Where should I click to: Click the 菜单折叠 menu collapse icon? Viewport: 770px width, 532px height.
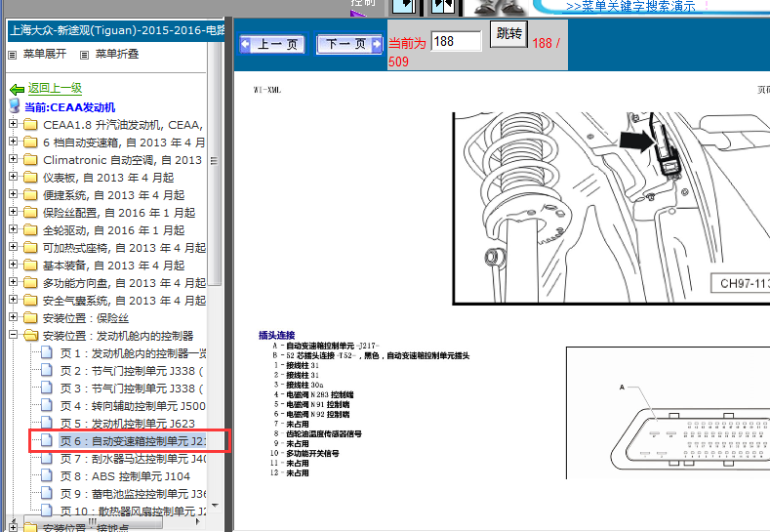[x=85, y=55]
